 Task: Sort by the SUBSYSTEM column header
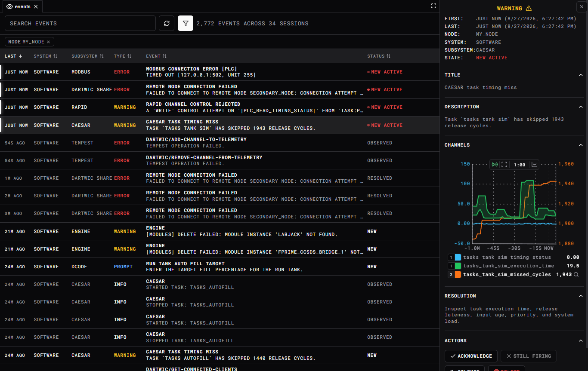point(88,56)
